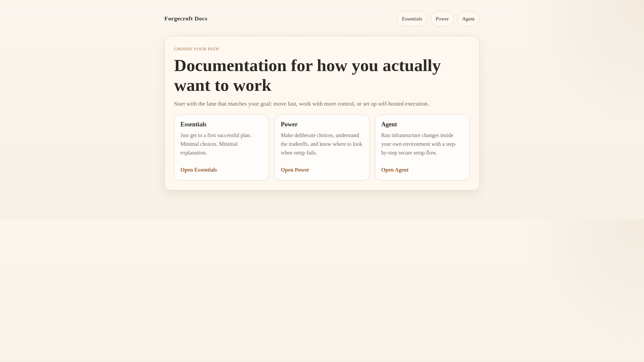Select Agent pill in top navigation

tap(468, 19)
